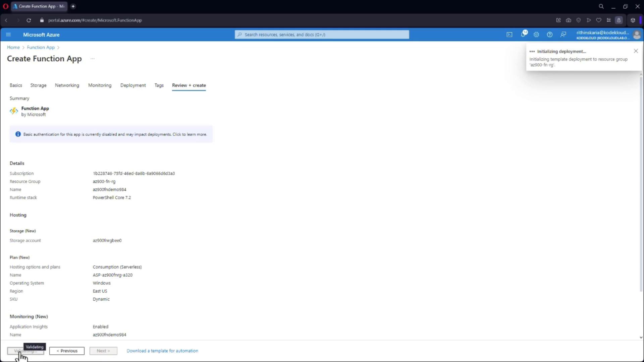644x362 pixels.
Task: Open the ellipsis menu beside Create Function App
Action: 93,59
